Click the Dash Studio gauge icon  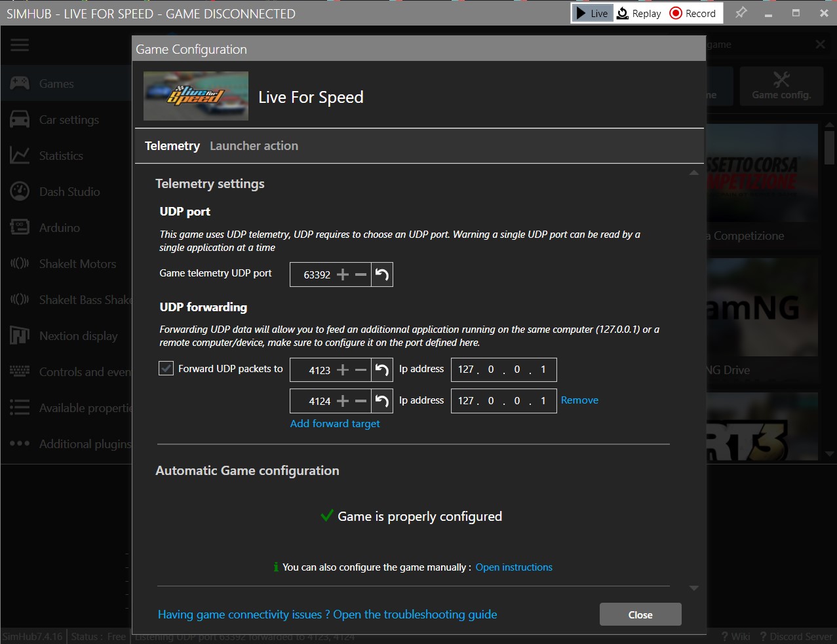20,191
